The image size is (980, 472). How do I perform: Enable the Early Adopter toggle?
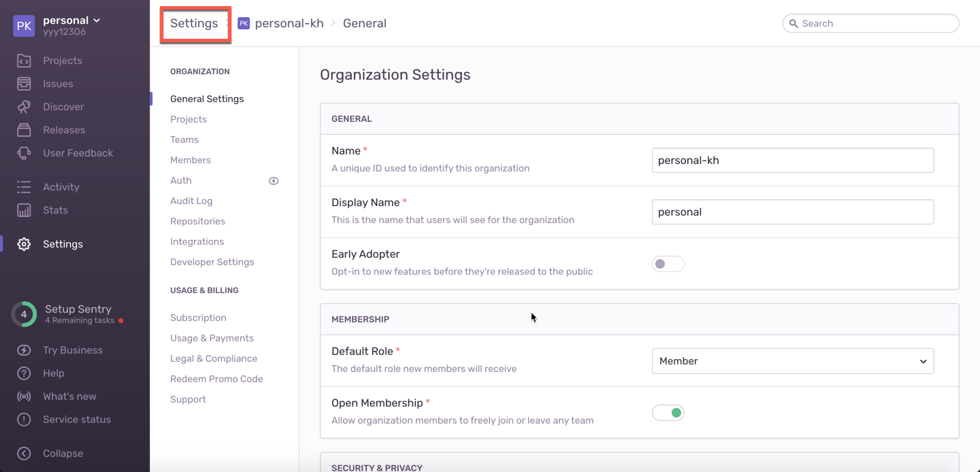pos(668,264)
